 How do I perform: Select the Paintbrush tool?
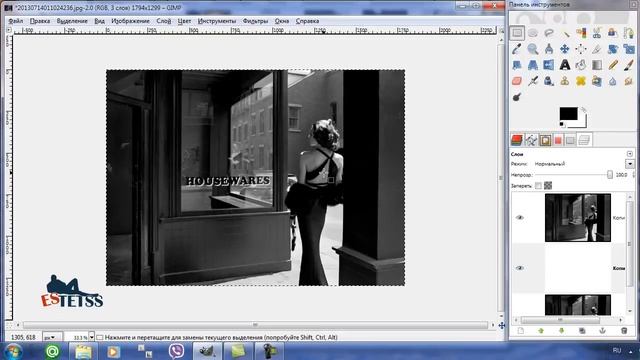pos(629,65)
